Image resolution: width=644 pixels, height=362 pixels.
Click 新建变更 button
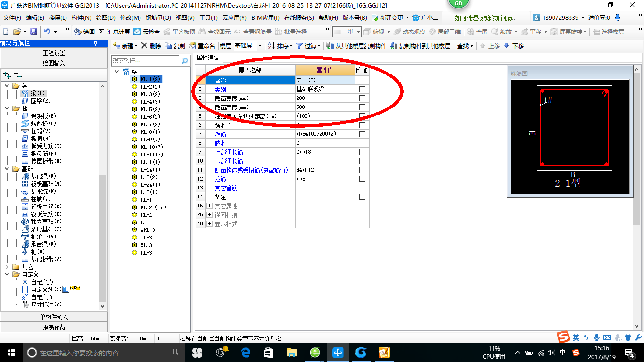point(390,18)
